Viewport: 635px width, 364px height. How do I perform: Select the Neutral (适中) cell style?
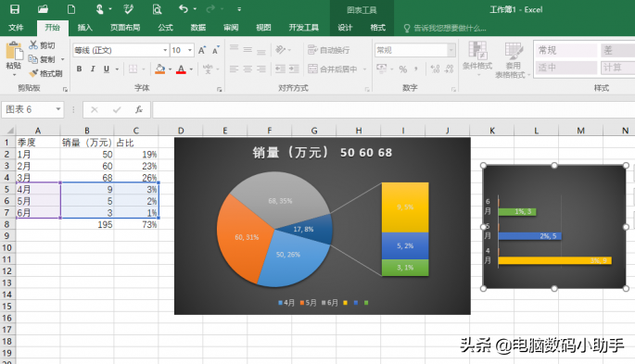click(x=565, y=68)
